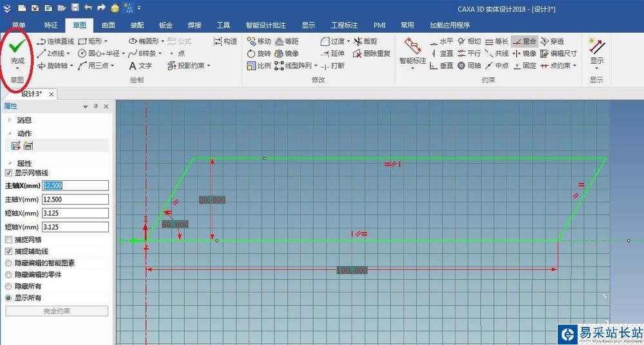Switch to the 钣金 ribbon tab
This screenshot has height=345, width=644.
point(166,26)
